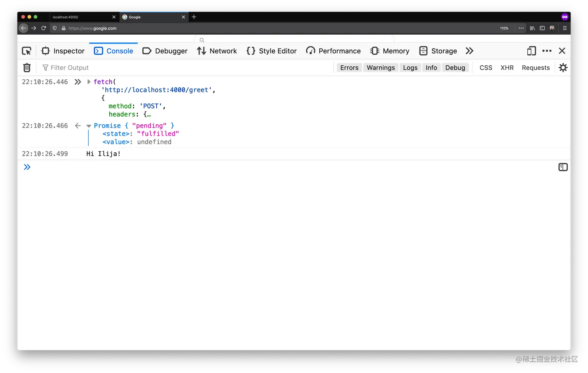This screenshot has height=373, width=588.
Task: Clear console output with trash icon
Action: click(27, 68)
